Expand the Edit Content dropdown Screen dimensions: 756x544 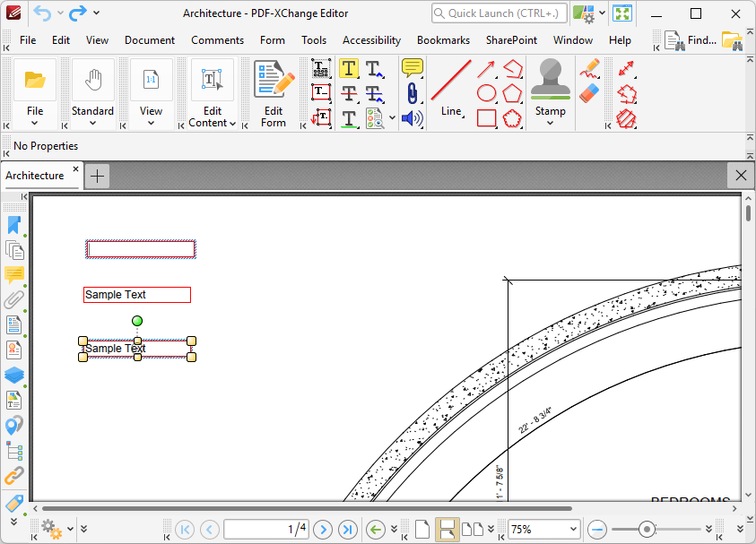pyautogui.click(x=232, y=124)
